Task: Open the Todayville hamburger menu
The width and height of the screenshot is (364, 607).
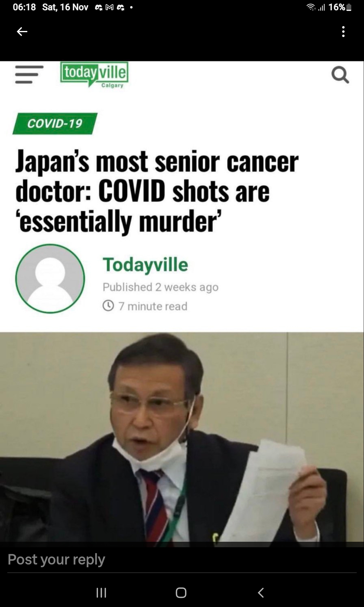Action: click(x=29, y=74)
